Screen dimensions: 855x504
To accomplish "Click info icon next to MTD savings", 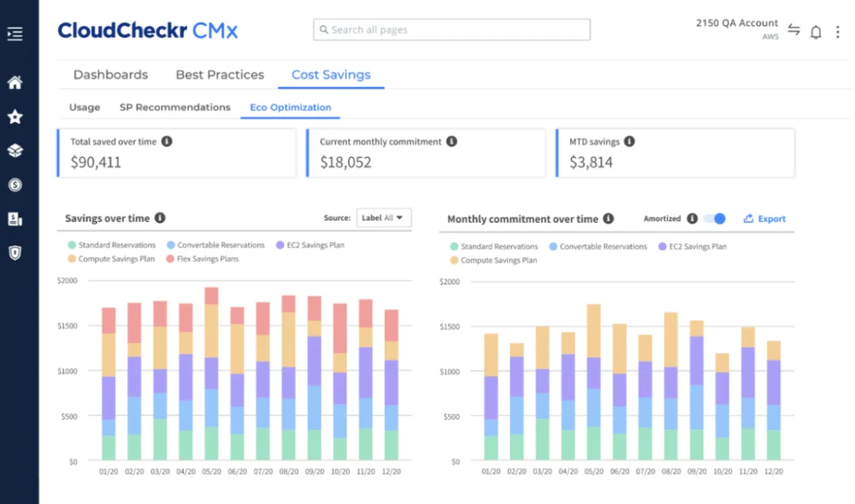I will pyautogui.click(x=629, y=142).
